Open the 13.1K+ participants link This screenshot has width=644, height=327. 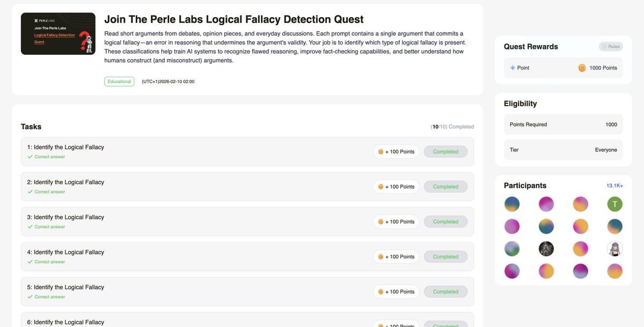614,185
